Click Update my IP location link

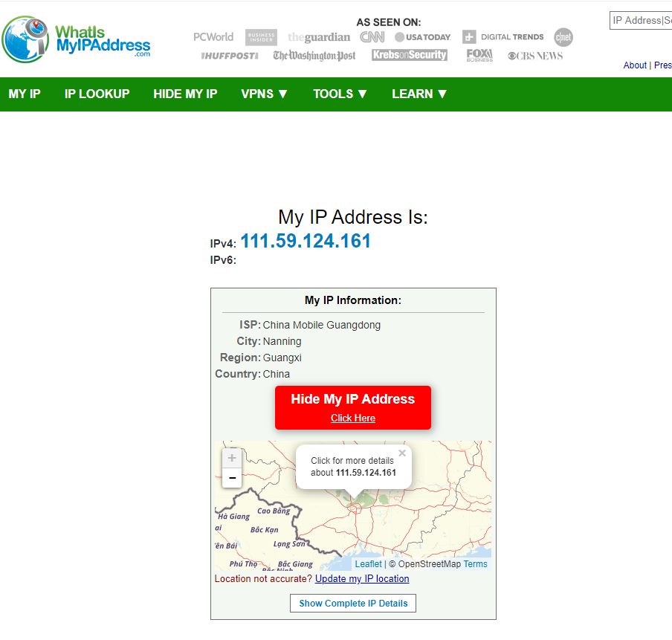click(x=362, y=579)
